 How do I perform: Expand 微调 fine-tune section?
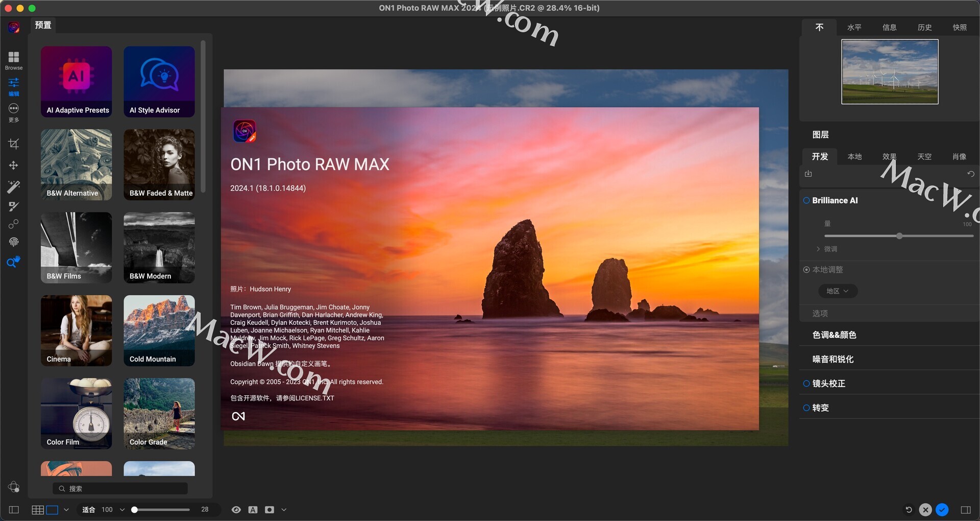[x=827, y=249]
